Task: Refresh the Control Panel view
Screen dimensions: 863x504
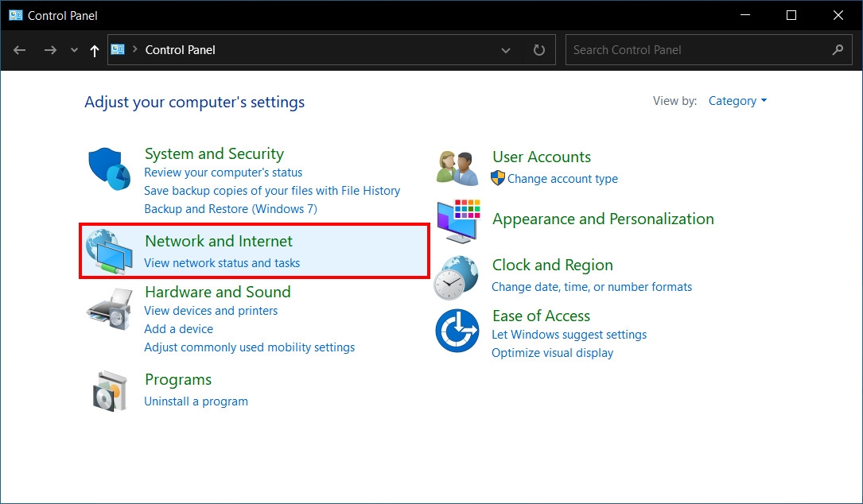Action: (538, 50)
